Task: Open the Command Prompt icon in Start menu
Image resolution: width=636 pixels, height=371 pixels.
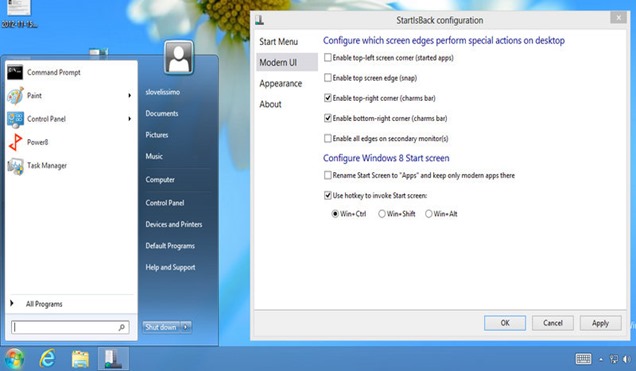Action: point(15,72)
